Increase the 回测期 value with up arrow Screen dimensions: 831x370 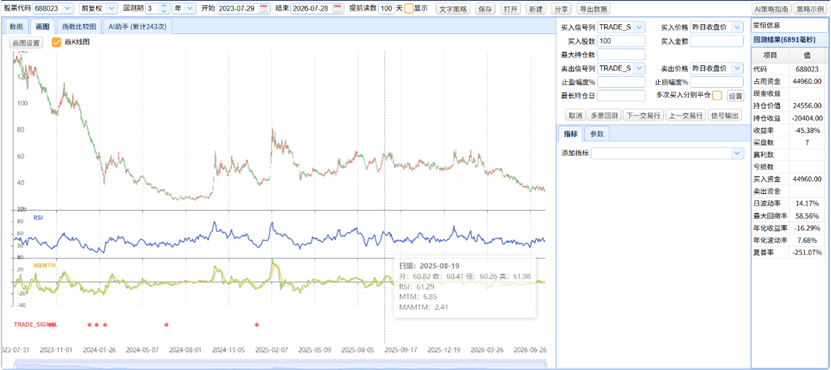(x=164, y=6)
